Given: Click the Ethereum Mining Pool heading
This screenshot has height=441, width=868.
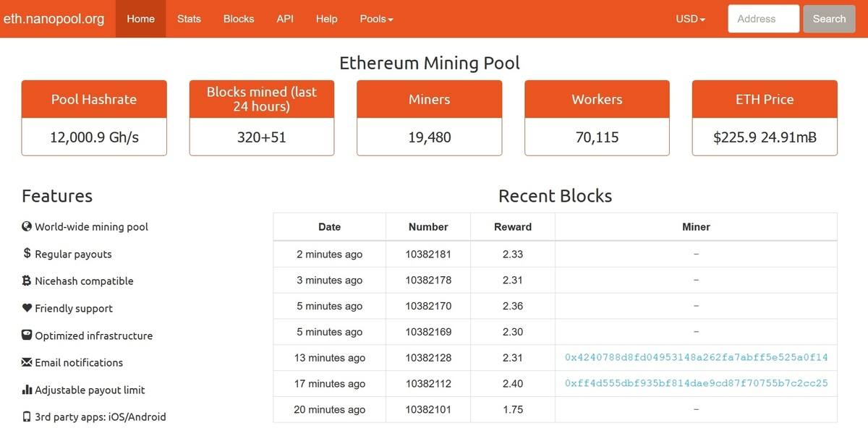Looking at the screenshot, I should tap(430, 63).
